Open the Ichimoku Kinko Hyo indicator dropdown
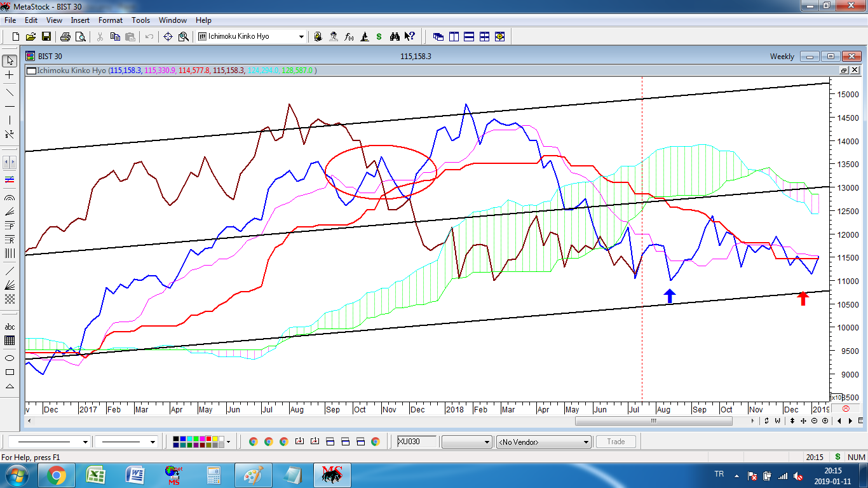This screenshot has height=488, width=868. pos(301,37)
